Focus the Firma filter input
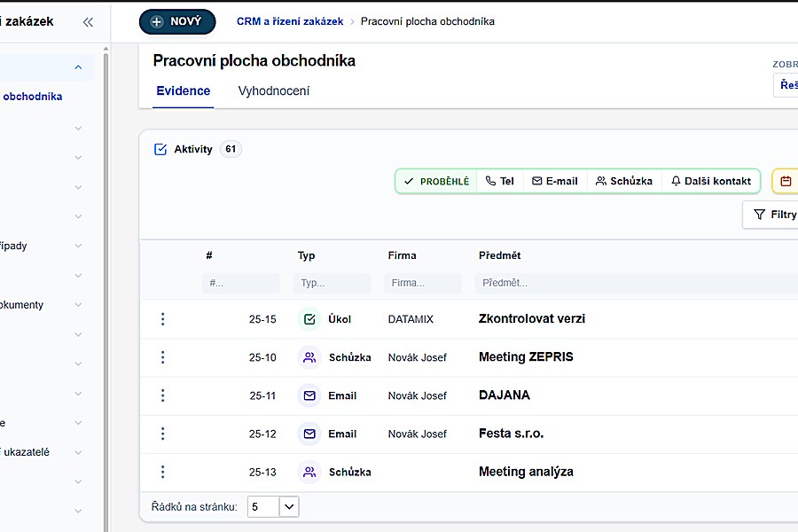This screenshot has height=532, width=798. [x=423, y=283]
